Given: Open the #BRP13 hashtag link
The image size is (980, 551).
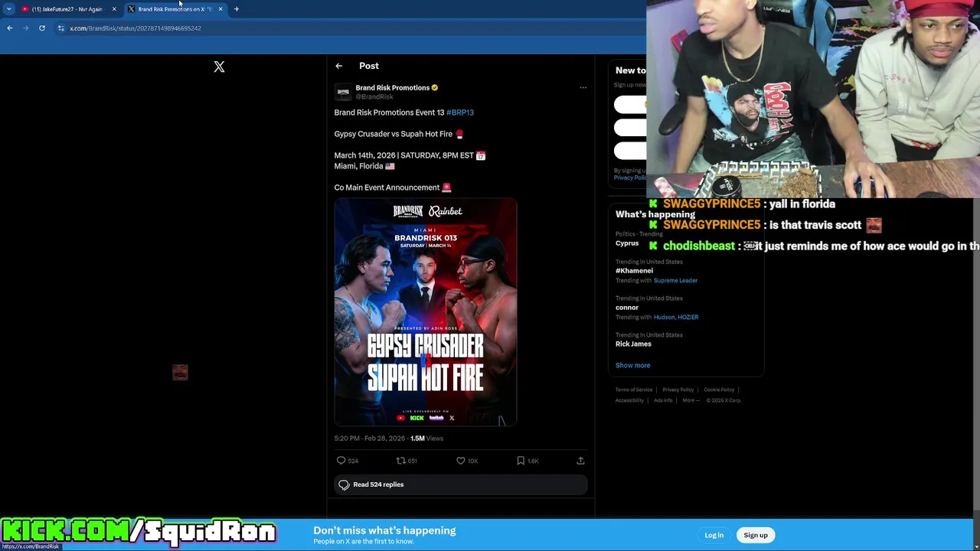Looking at the screenshot, I should pos(460,112).
